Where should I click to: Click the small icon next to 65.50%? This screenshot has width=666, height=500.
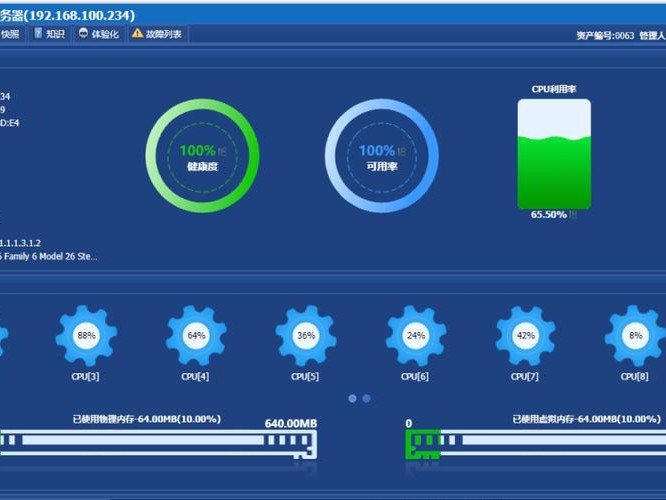573,215
